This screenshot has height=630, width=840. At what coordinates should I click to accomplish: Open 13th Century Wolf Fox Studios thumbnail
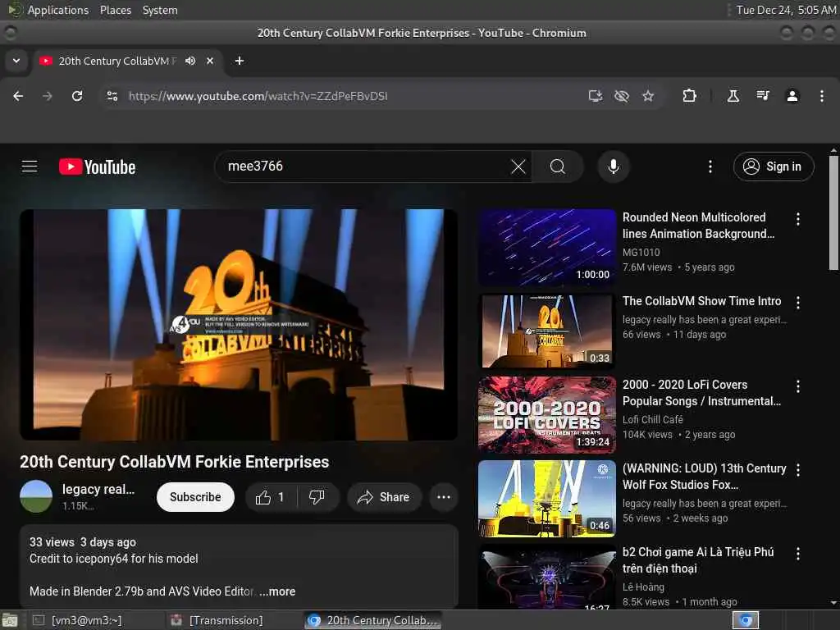(x=547, y=498)
